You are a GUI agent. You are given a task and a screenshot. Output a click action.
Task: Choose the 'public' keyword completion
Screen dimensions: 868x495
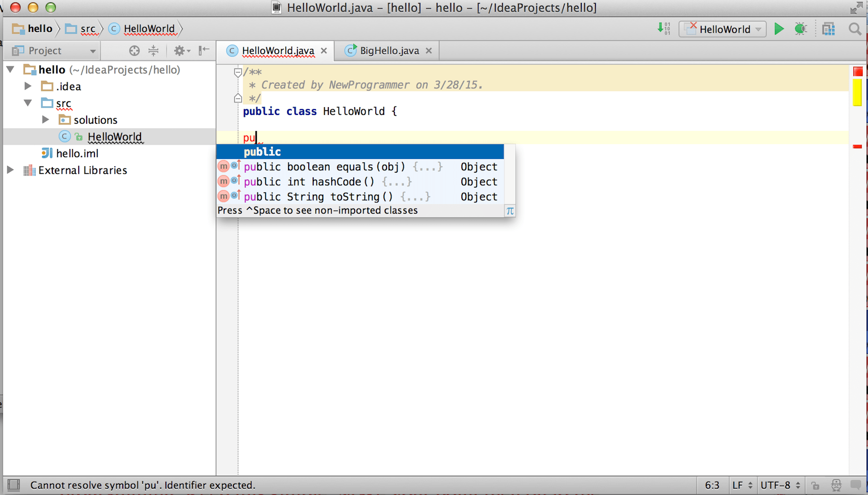coord(360,152)
